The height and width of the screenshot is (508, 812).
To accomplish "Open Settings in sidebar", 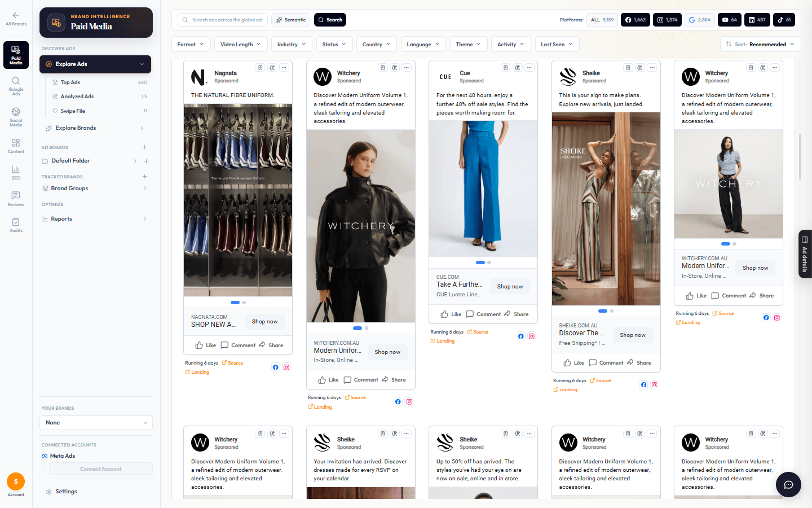I will coord(66,492).
